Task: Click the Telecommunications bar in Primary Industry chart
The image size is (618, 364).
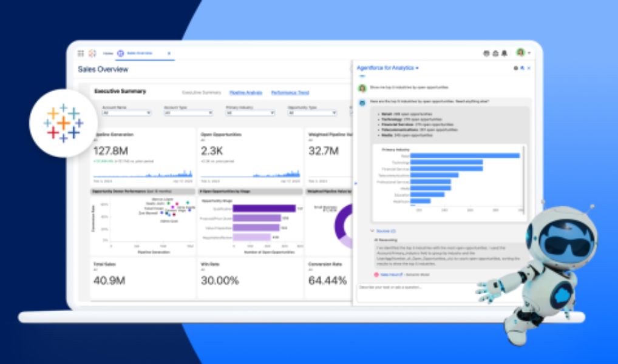Action: tap(434, 175)
